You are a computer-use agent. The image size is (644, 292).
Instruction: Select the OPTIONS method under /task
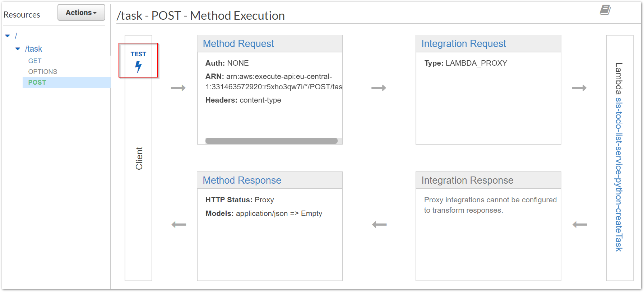[x=43, y=72]
